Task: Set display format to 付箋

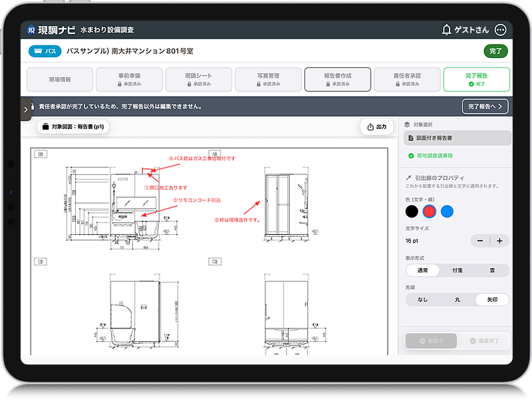Action: [x=458, y=271]
